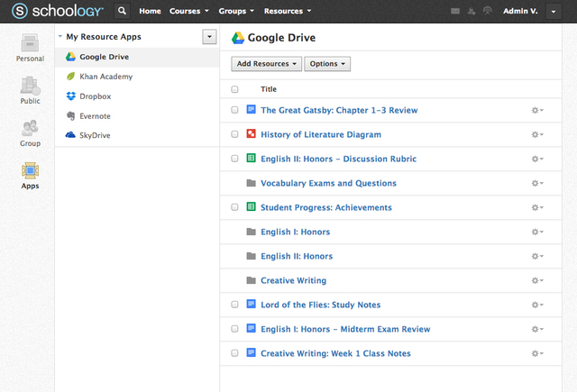Click the SkyDrive cloud icon
577x392 pixels.
70,135
